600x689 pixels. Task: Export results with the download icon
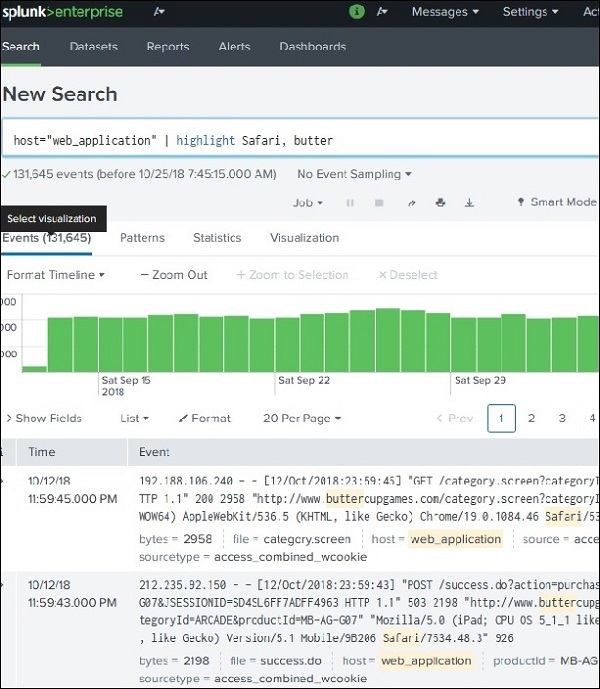pos(469,202)
